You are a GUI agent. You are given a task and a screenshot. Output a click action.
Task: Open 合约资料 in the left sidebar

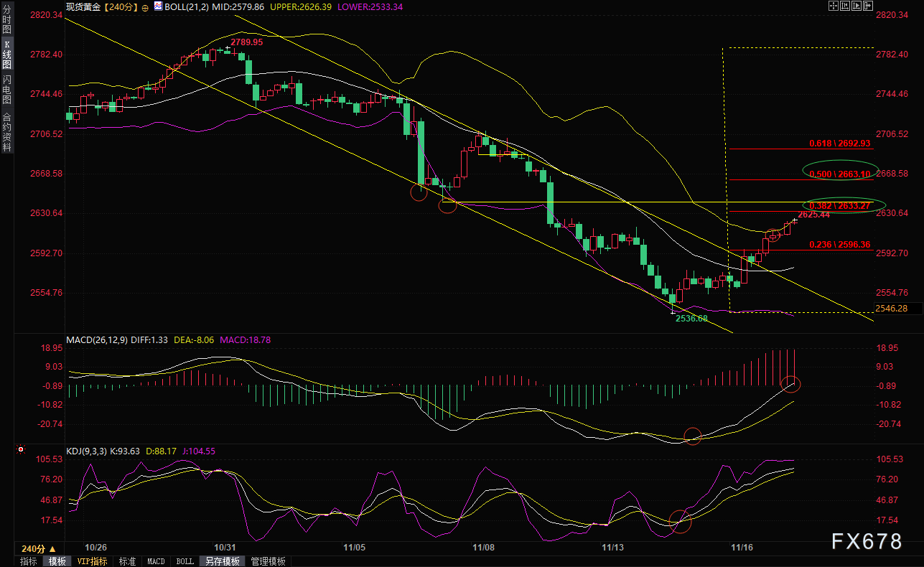[7, 132]
